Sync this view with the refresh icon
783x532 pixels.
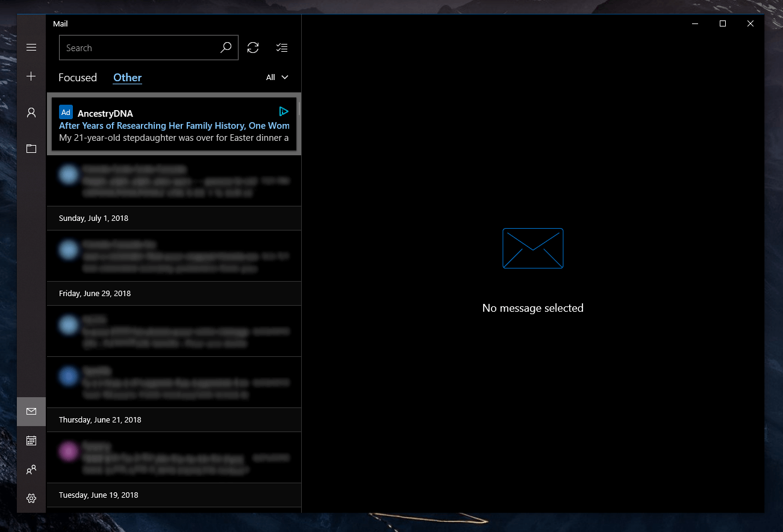[253, 48]
